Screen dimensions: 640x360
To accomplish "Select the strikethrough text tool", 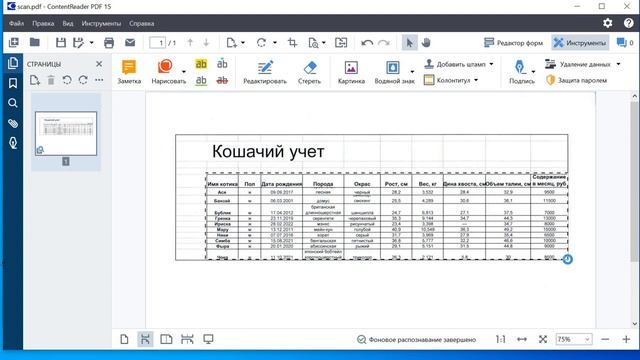I will point(222,81).
